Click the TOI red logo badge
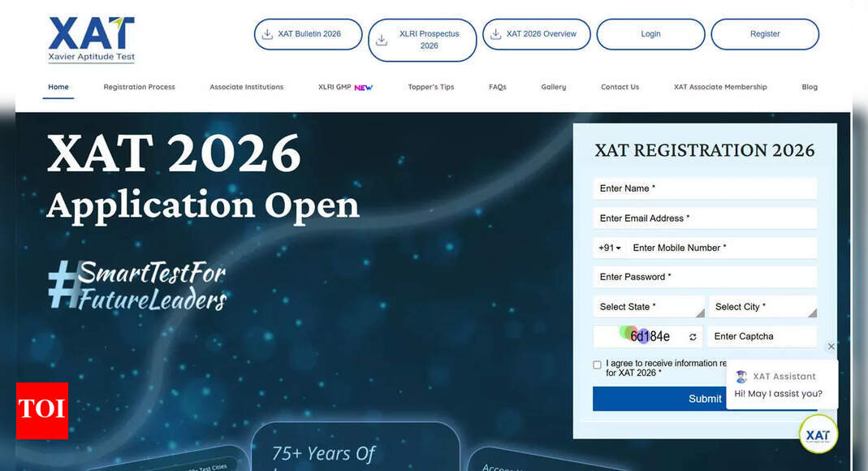This screenshot has height=471, width=868. 41,410
